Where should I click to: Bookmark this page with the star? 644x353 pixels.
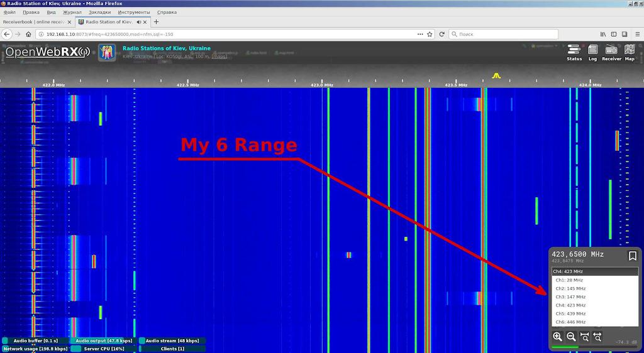point(430,34)
